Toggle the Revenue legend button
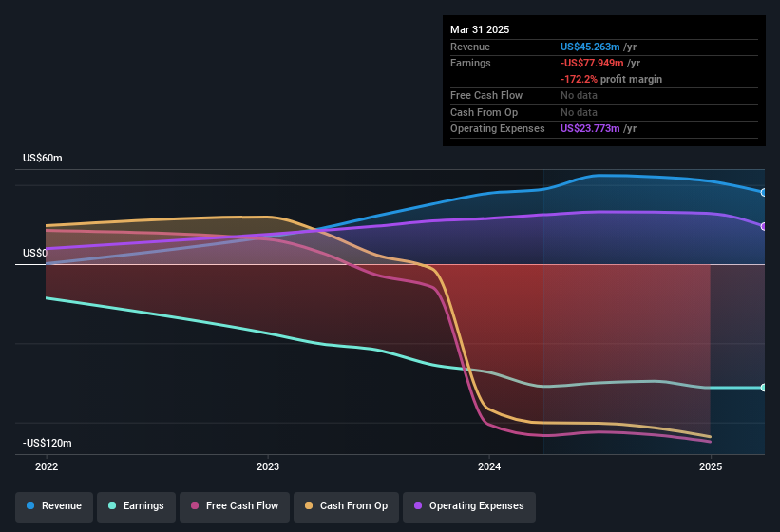The width and height of the screenshot is (780, 532). (x=54, y=506)
